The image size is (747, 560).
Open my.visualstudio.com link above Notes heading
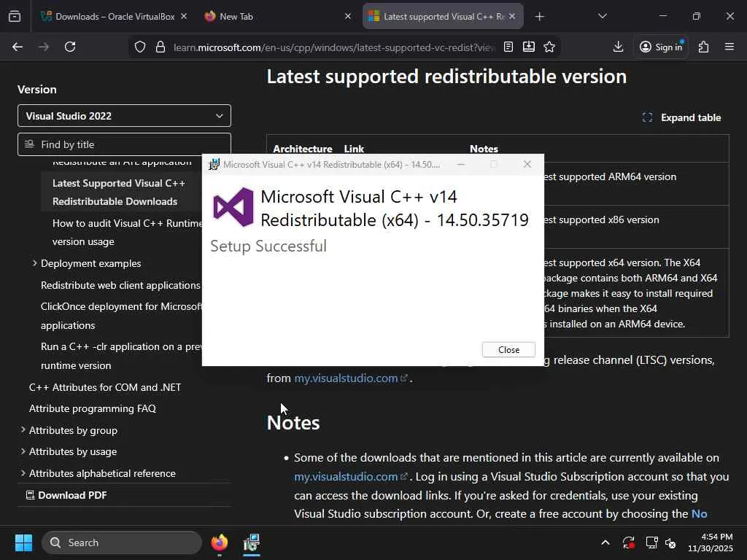[346, 378]
